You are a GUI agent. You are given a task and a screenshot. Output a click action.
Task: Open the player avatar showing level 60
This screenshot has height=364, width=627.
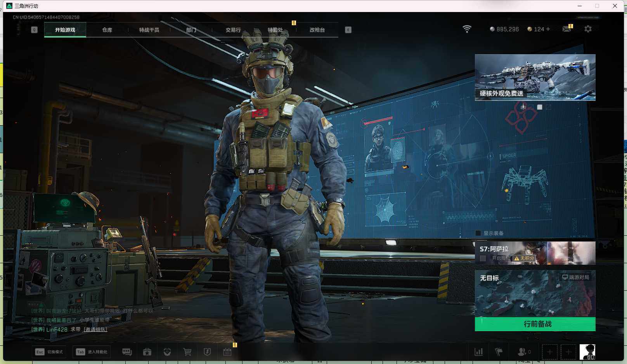click(x=587, y=352)
